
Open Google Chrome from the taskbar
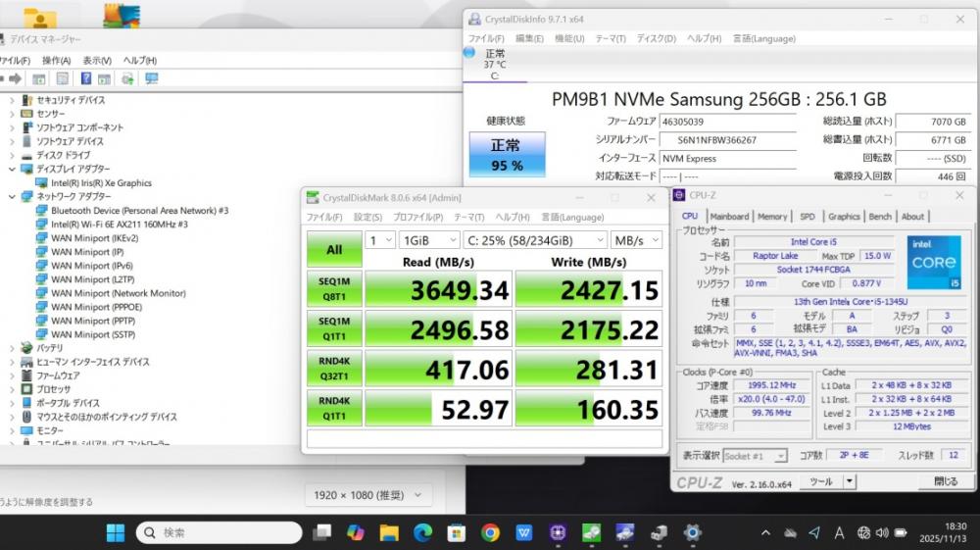click(490, 532)
